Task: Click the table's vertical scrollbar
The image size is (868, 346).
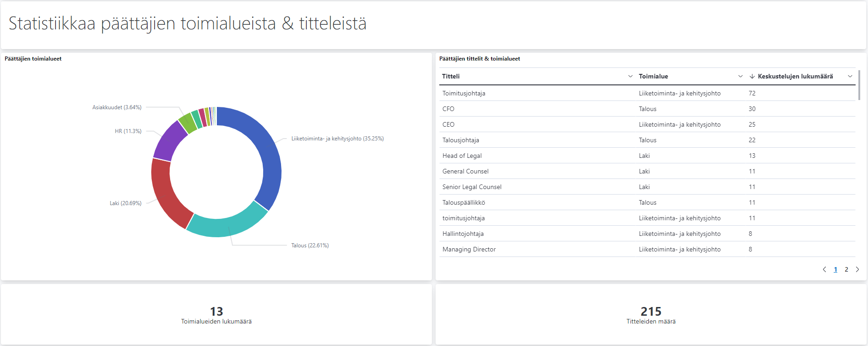Action: [x=859, y=85]
